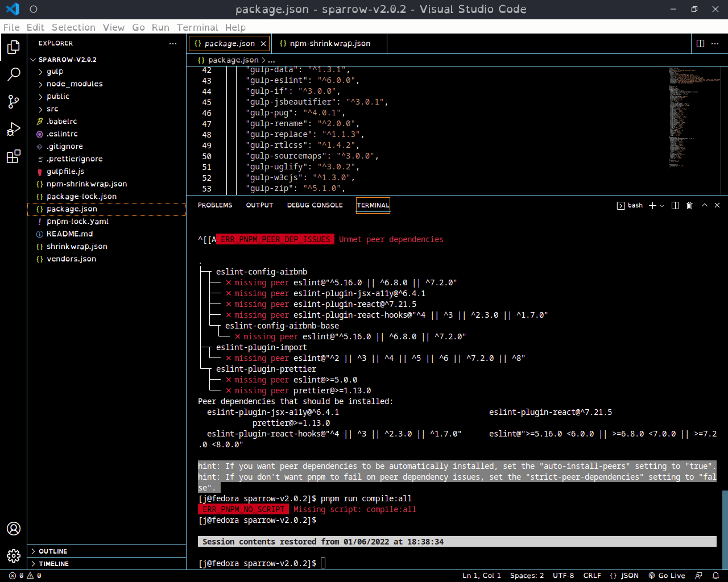Open the Manage gear menu
Screen dimensions: 728x582
point(14,556)
